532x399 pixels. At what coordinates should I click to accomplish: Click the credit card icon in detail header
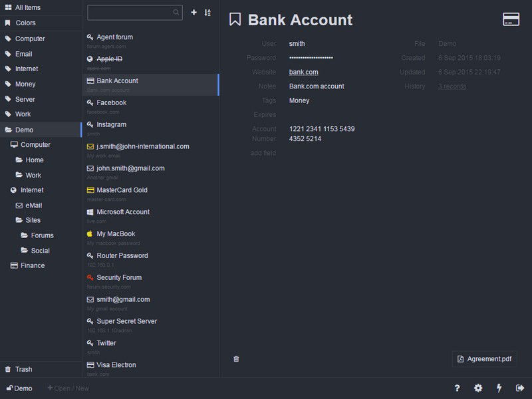pyautogui.click(x=511, y=19)
